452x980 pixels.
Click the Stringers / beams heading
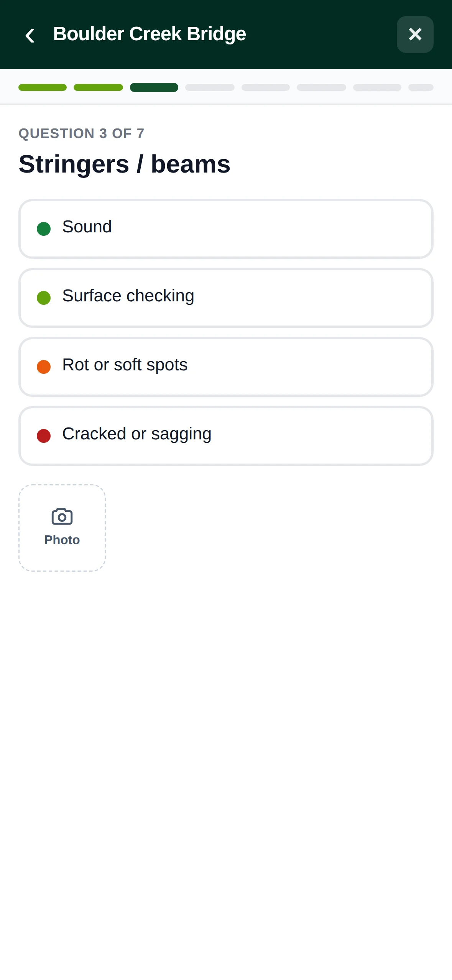pyautogui.click(x=125, y=164)
